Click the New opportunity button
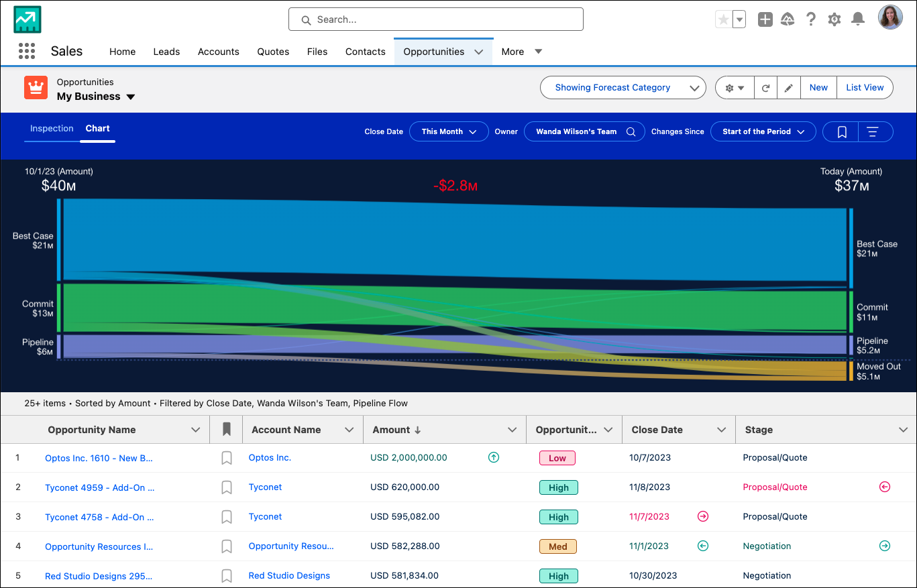This screenshot has width=917, height=588. (818, 88)
